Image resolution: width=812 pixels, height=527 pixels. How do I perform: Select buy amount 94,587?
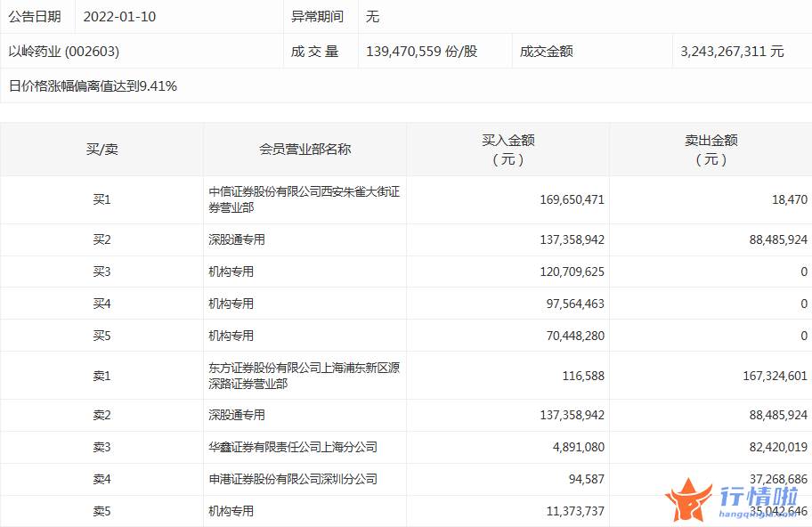[586, 479]
